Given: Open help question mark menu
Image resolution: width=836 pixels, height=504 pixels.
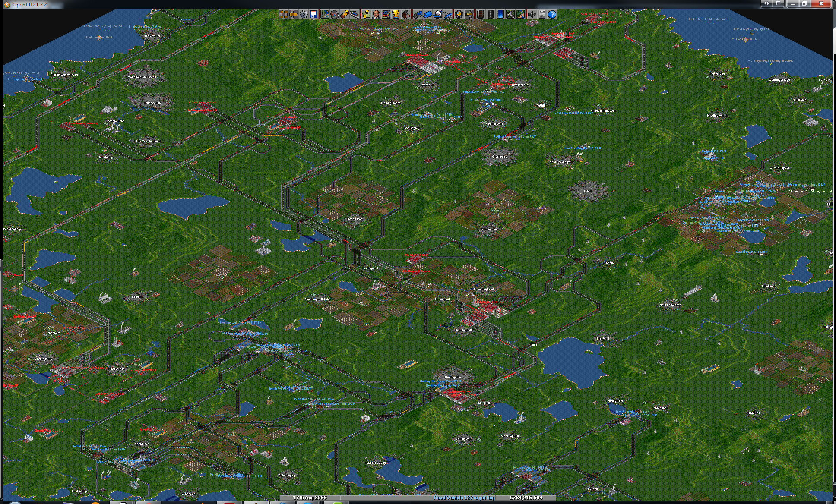Looking at the screenshot, I should 551,14.
